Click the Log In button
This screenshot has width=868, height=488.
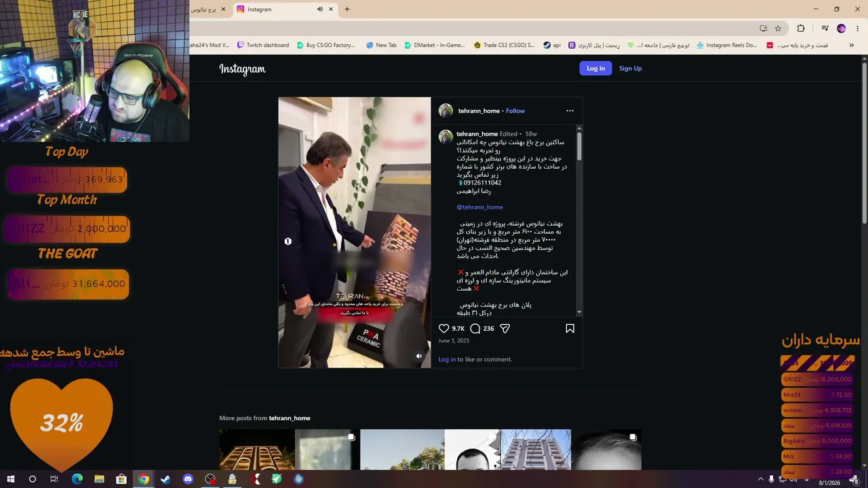(x=595, y=68)
